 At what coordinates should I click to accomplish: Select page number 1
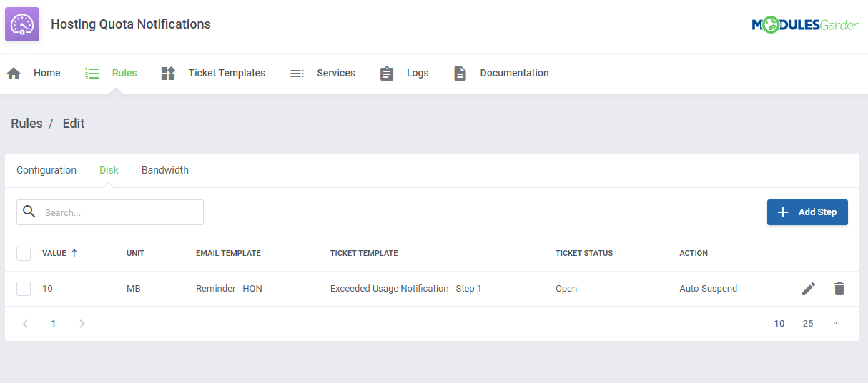(54, 324)
